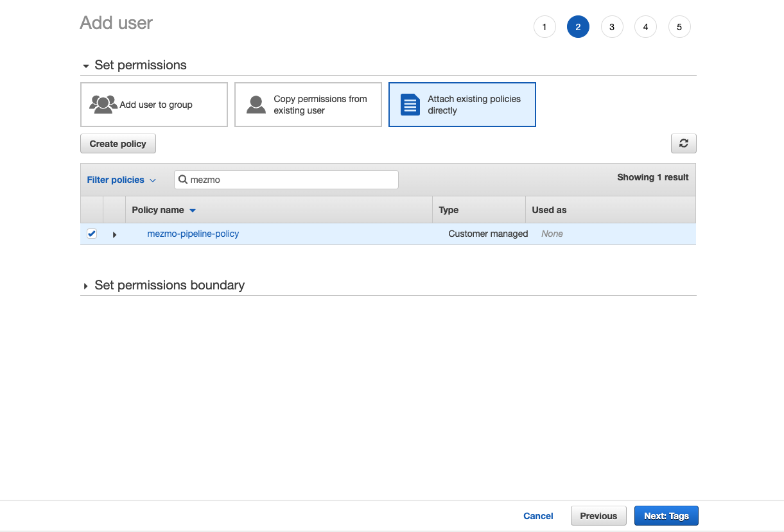Select wizard step 2 indicator
The image size is (784, 532).
point(578,27)
